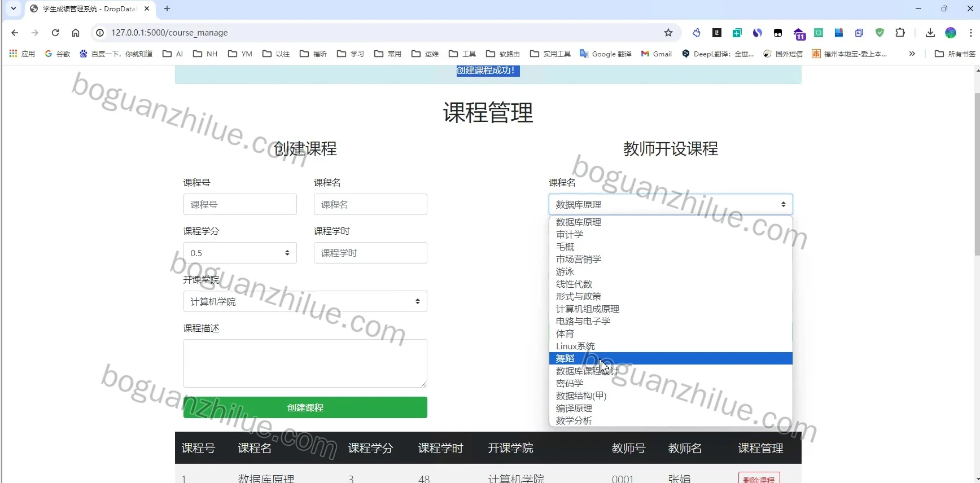Open the 所有书签 folder
980x483 pixels.
tap(955, 54)
